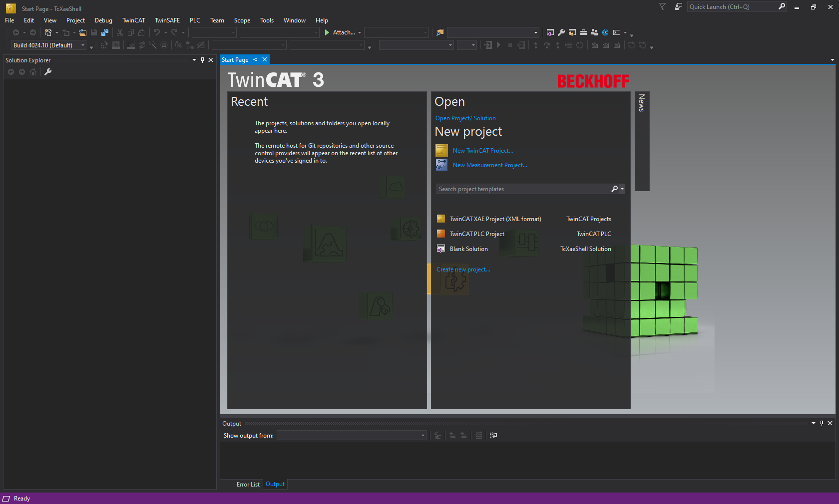This screenshot has width=839, height=504.
Task: Open the find combo box dropdown
Action: [x=536, y=32]
